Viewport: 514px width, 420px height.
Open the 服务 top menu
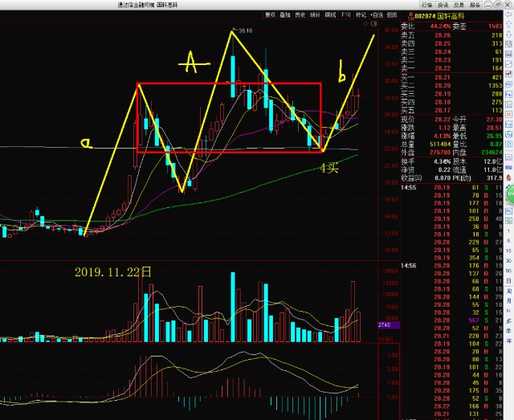(475, 5)
